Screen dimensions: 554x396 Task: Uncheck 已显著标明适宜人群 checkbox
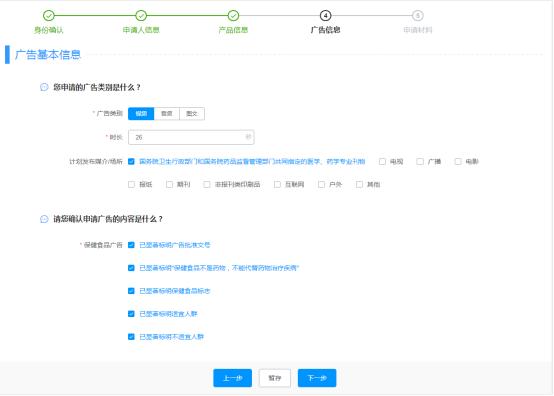click(x=131, y=314)
